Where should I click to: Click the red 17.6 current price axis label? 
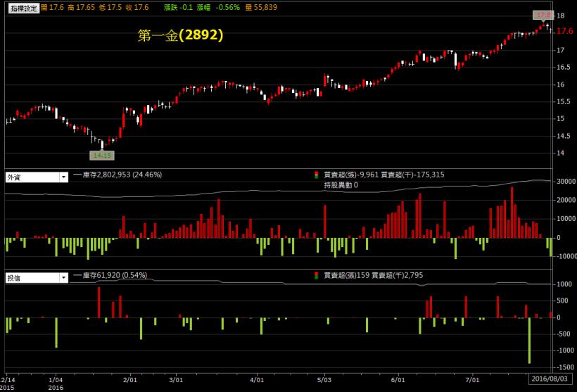point(564,31)
